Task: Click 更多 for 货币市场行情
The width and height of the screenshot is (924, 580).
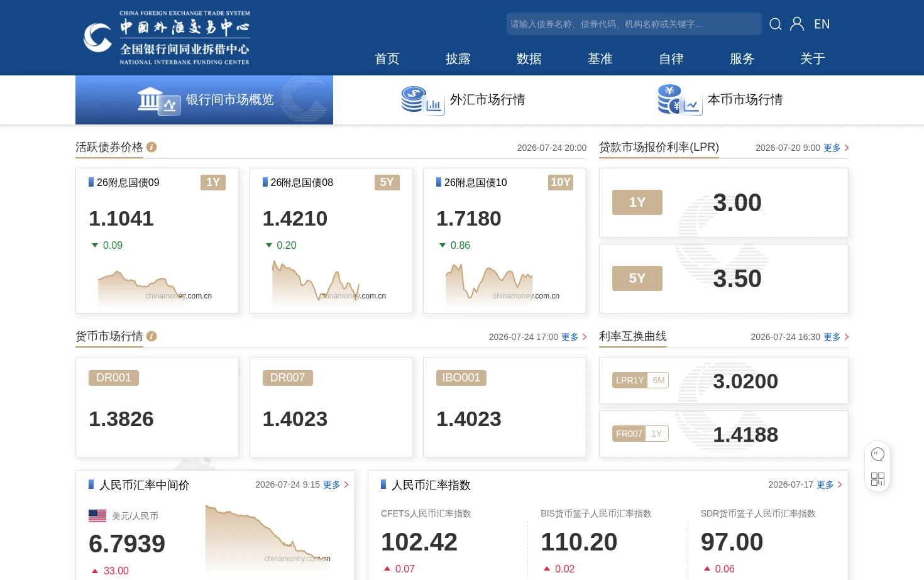Action: pyautogui.click(x=574, y=337)
